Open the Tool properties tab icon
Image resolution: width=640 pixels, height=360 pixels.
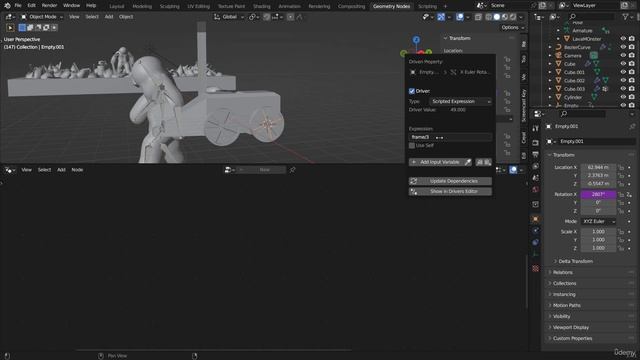click(x=536, y=128)
